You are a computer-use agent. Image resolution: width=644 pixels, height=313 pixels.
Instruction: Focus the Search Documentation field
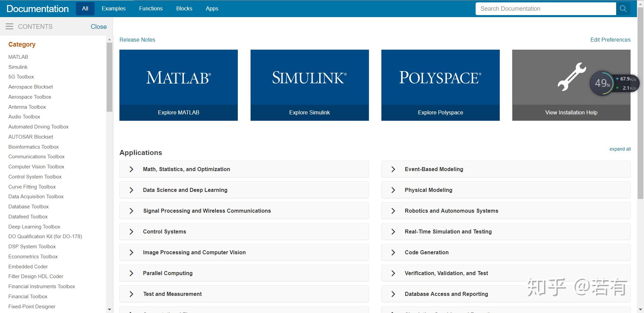546,9
